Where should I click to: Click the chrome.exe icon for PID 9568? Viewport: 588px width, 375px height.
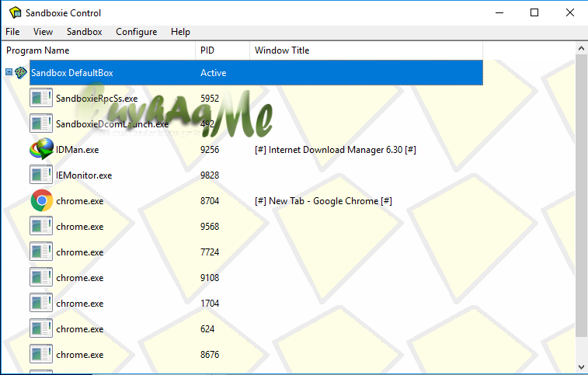[x=41, y=226]
